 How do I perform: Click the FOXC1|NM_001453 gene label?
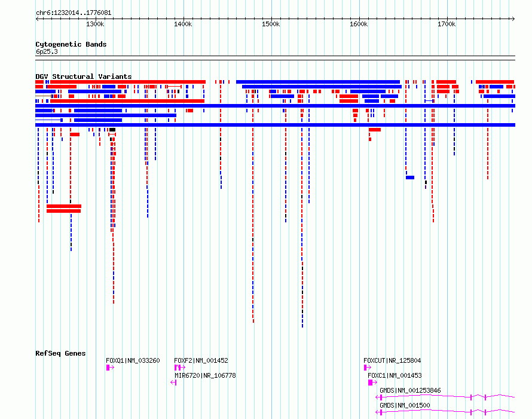click(395, 375)
